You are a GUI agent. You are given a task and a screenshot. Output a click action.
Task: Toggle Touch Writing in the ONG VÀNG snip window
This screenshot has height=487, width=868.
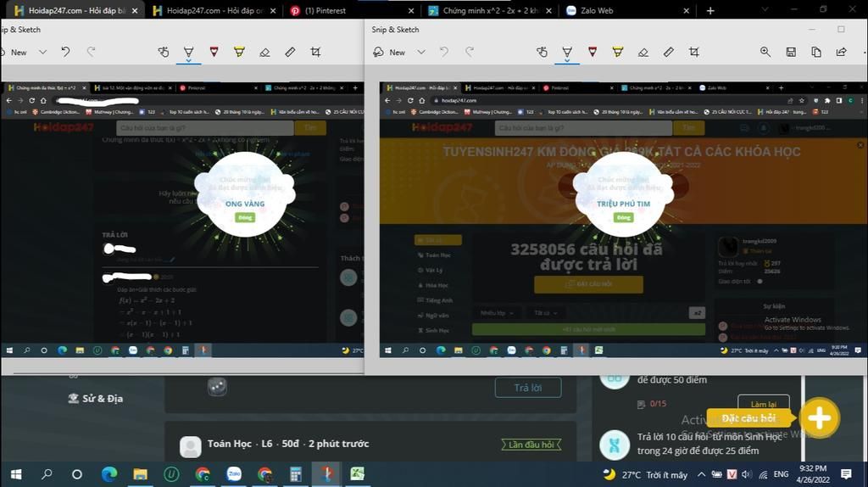pos(164,52)
